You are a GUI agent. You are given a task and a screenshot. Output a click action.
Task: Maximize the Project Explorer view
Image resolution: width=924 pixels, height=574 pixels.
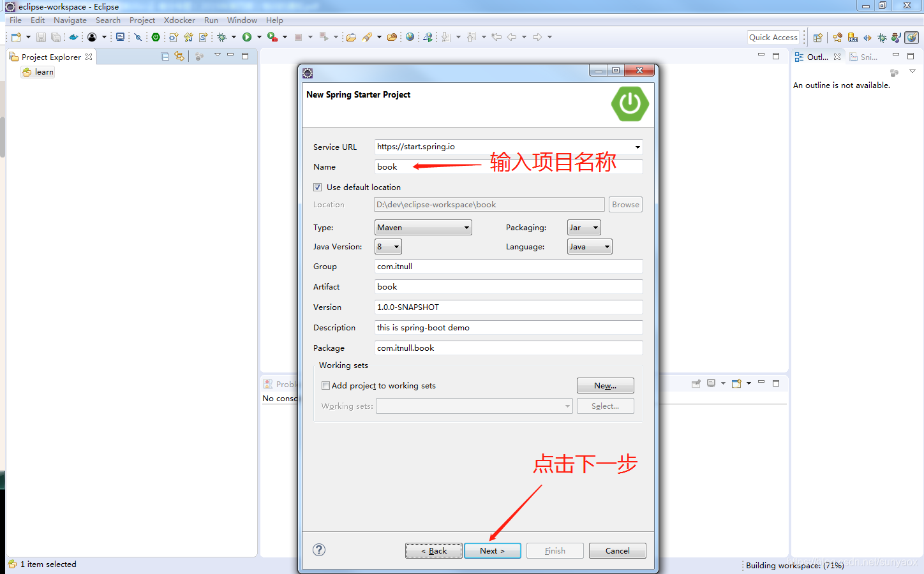(245, 56)
